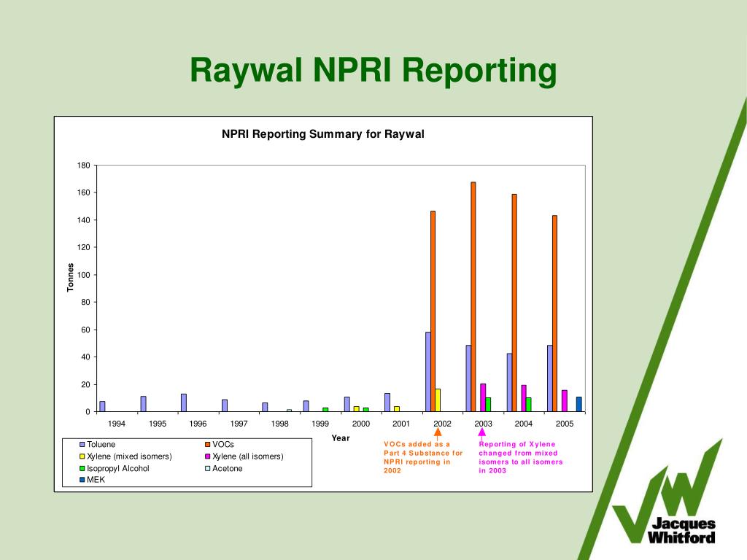This screenshot has height=560, width=747.
Task: Click the "Tonnes" y-axis title
Action: tap(71, 277)
